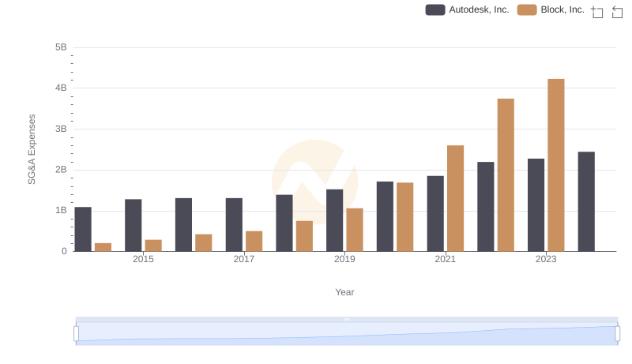Select the Autodesk bar for 2015

(133, 225)
